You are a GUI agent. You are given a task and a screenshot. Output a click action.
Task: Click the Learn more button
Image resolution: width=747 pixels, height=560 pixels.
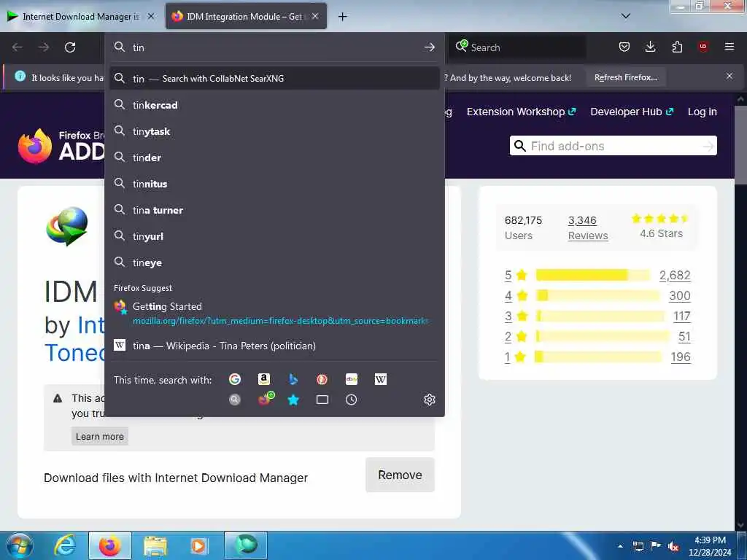click(99, 436)
